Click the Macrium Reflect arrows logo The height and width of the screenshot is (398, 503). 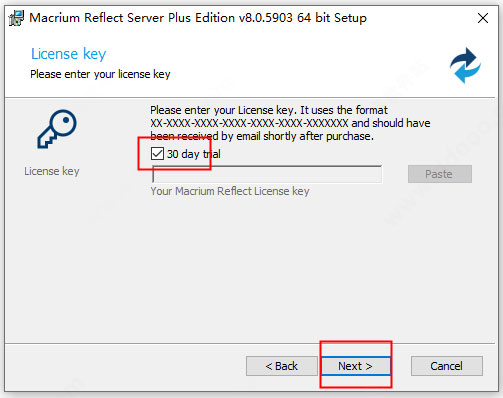465,65
